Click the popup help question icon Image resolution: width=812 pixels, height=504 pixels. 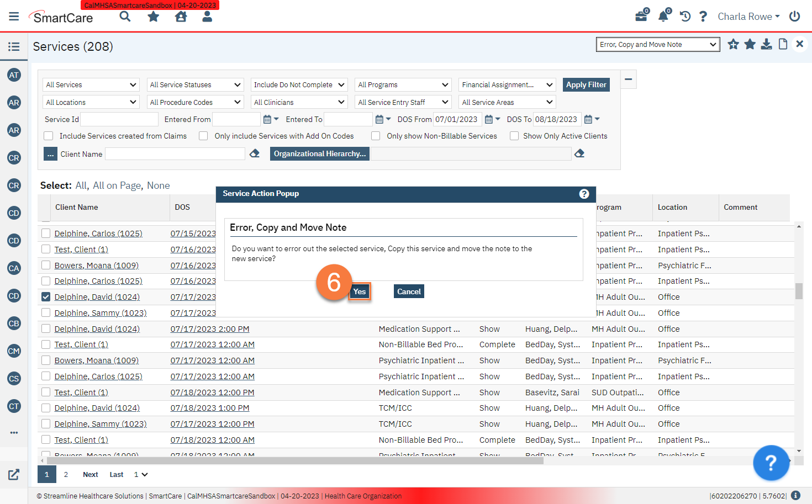(x=584, y=194)
